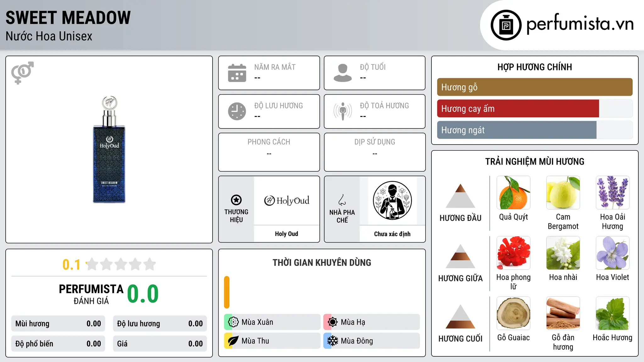Open the Gỗ đàn hương note image
Image resolution: width=644 pixels, height=362 pixels.
(563, 313)
